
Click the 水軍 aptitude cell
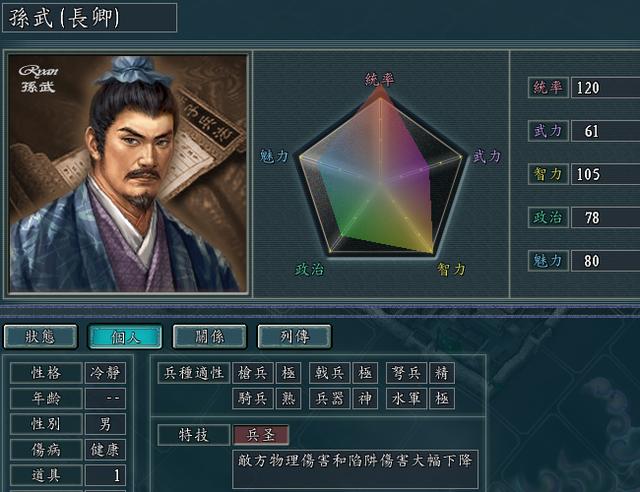[407, 398]
